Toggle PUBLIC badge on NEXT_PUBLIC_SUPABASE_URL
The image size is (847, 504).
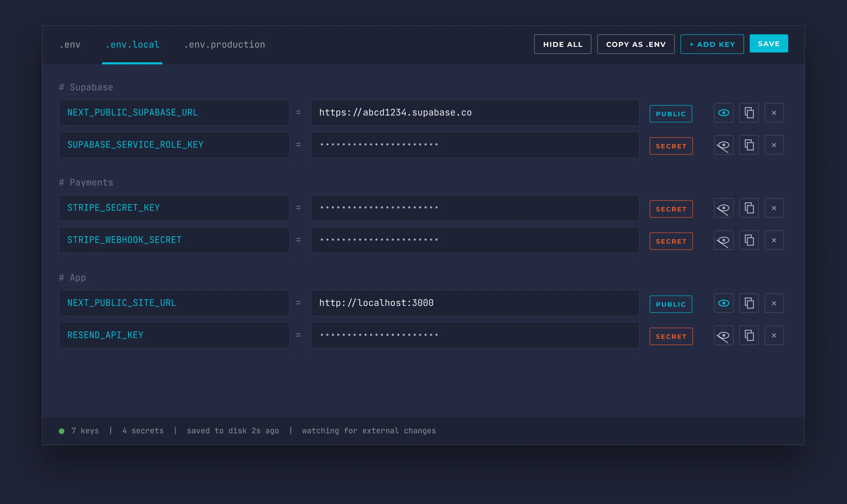coord(671,114)
